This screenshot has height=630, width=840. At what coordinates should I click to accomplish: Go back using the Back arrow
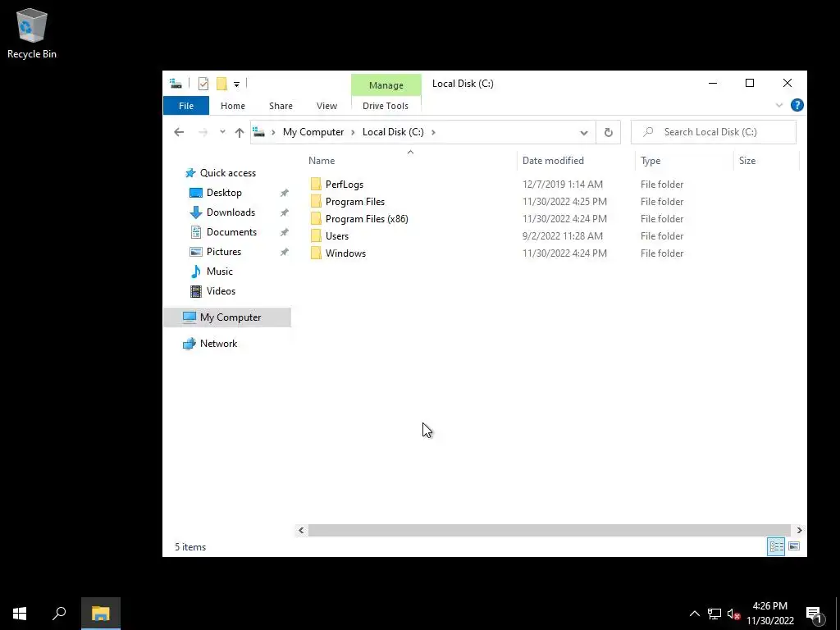[x=179, y=132]
